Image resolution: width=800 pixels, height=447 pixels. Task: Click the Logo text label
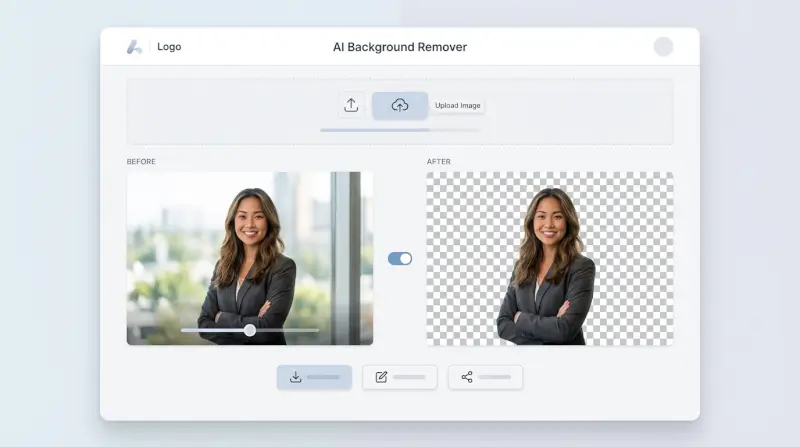click(169, 46)
